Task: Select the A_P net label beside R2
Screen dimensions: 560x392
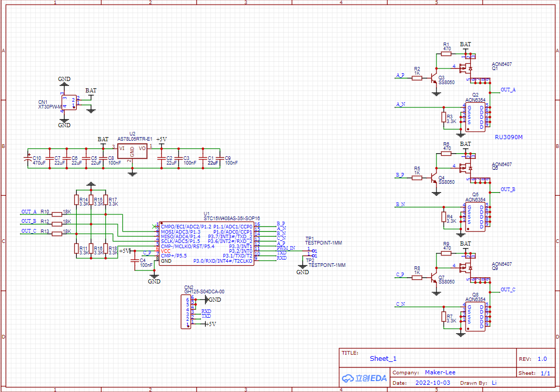Action: point(400,75)
